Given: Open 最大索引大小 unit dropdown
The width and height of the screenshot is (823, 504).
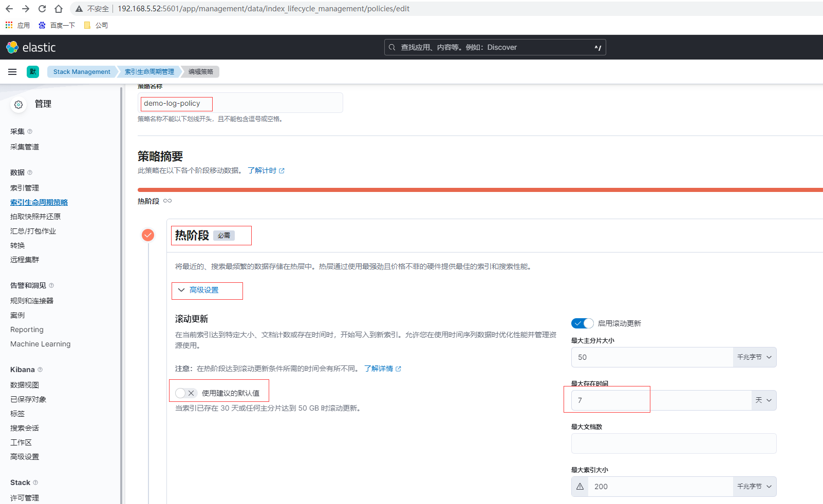Looking at the screenshot, I should click(754, 487).
